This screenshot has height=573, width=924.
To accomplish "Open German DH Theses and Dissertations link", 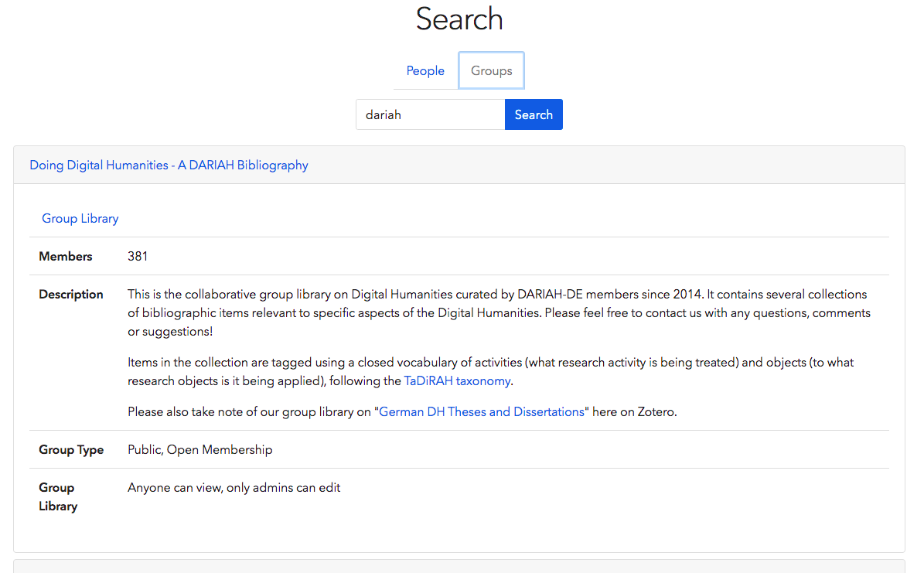I will [x=482, y=411].
